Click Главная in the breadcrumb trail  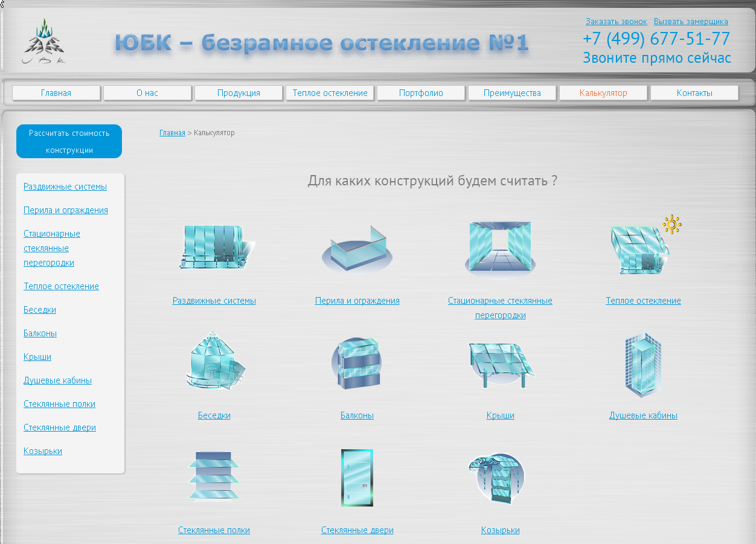(172, 132)
